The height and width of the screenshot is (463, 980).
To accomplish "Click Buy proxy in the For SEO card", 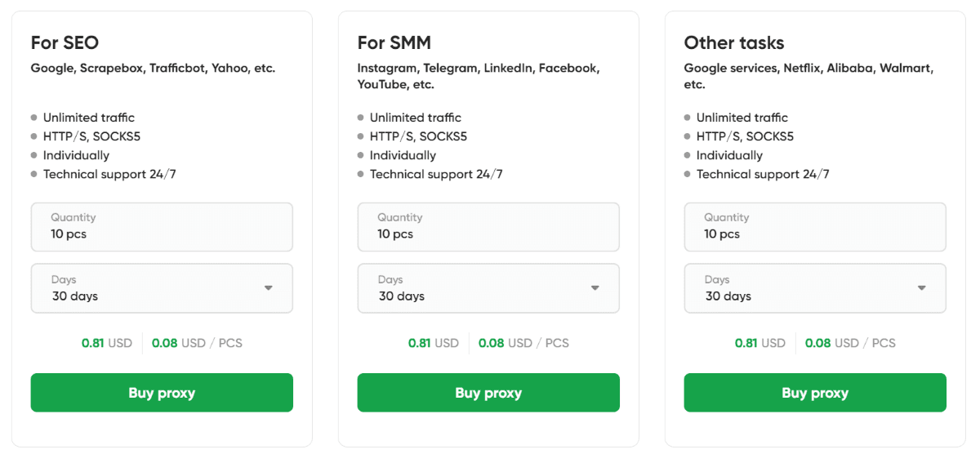I will pos(162,393).
